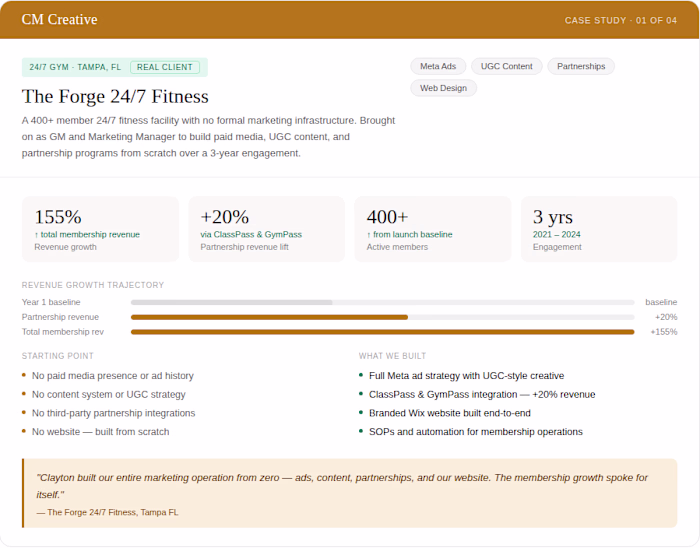Click the 400+ active members card

433,229
